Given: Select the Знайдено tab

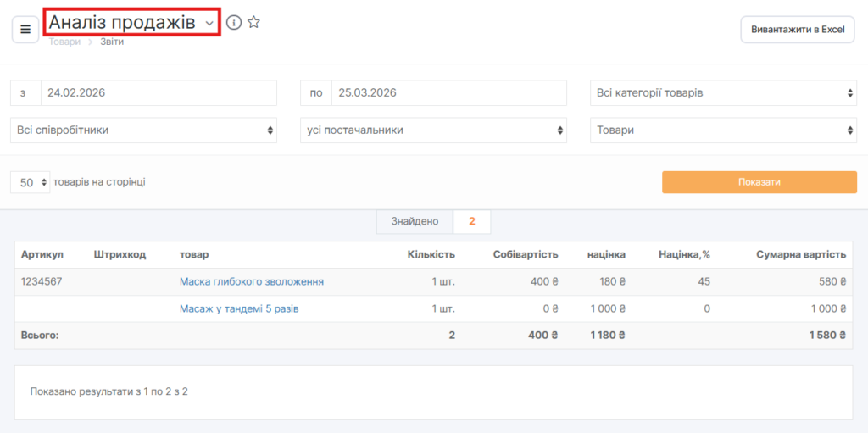Looking at the screenshot, I should [415, 221].
